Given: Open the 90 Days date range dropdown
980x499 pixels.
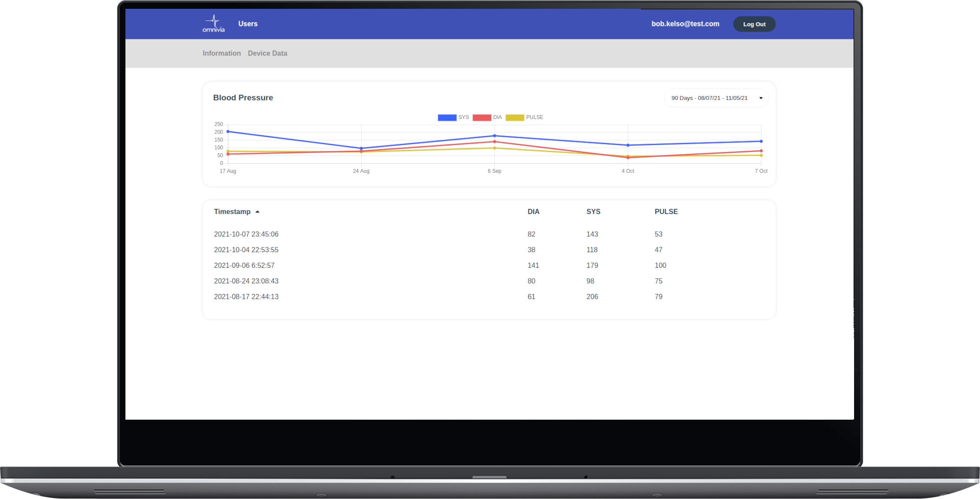Looking at the screenshot, I should point(715,97).
